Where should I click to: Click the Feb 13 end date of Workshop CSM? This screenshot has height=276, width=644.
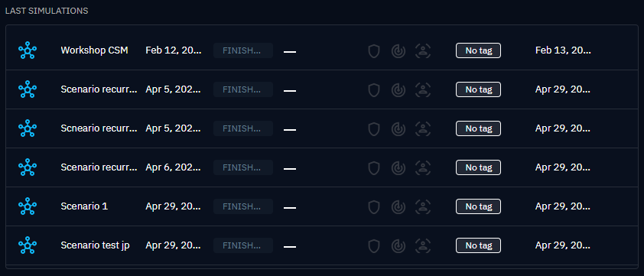pos(563,50)
